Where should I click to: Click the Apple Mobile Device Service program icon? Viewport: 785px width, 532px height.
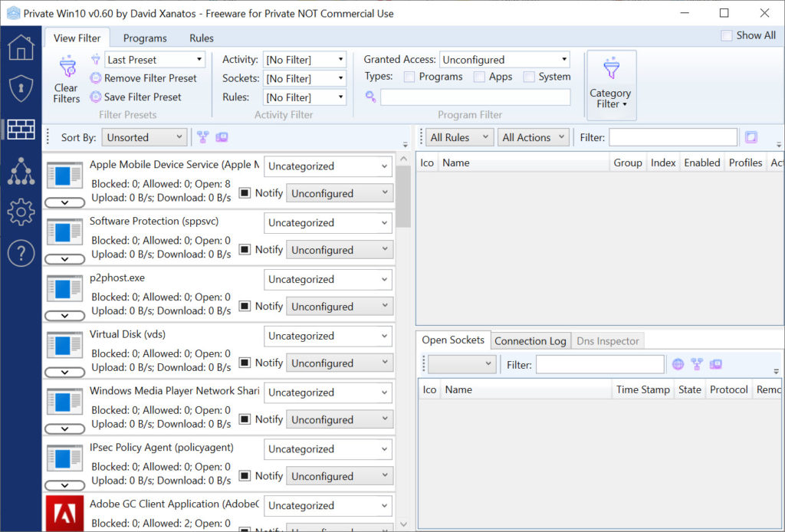64,176
